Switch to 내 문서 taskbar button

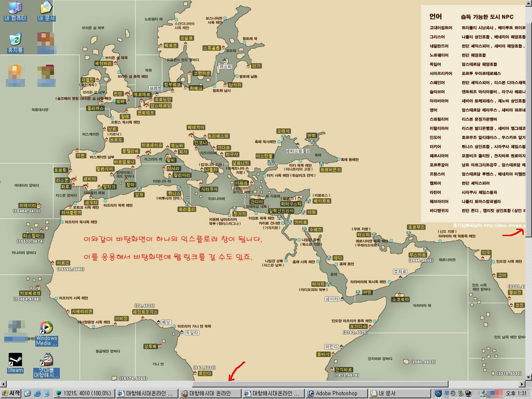coord(399,393)
